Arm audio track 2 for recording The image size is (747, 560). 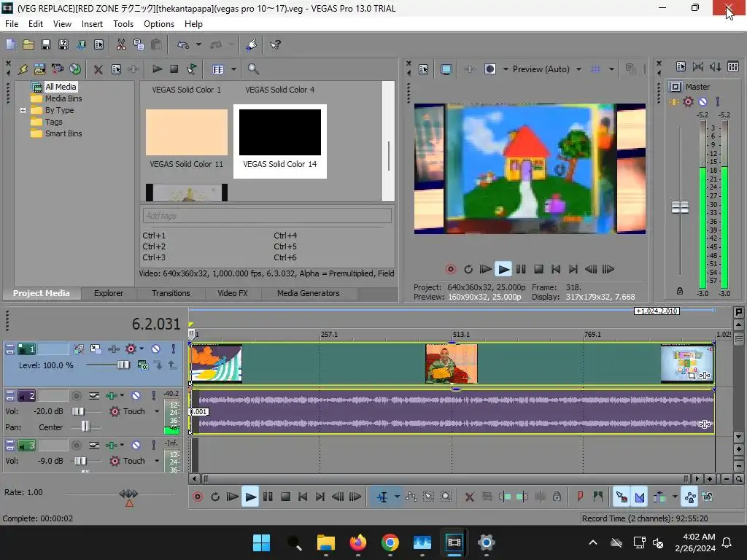coord(76,395)
